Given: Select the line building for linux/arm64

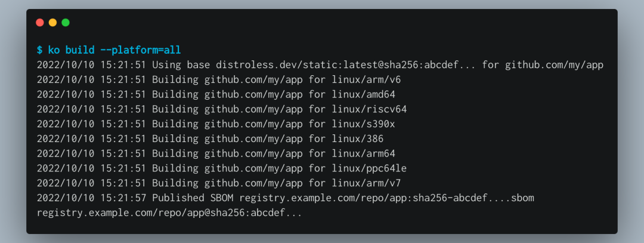Looking at the screenshot, I should coord(215,153).
